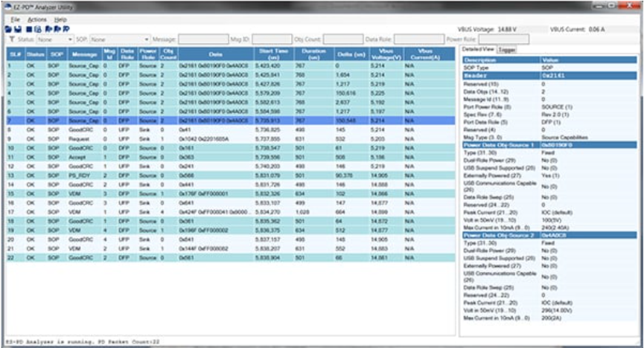Select the Detailed View tab
This screenshot has height=348, width=644.
click(x=479, y=49)
